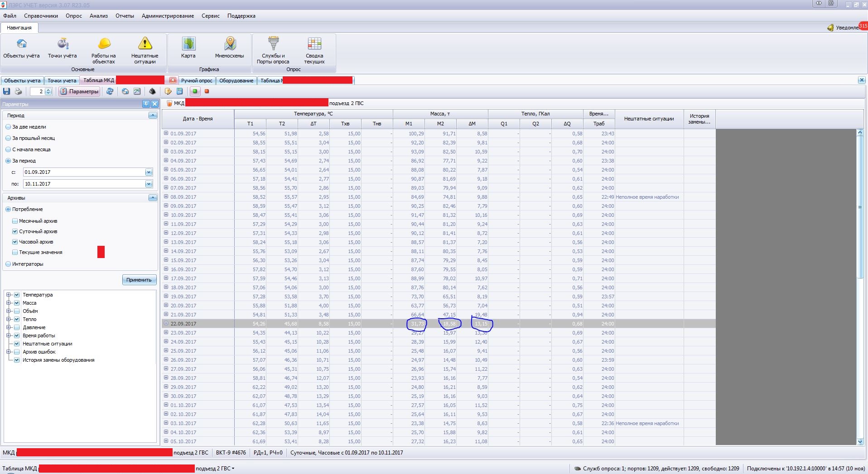The height and width of the screenshot is (474, 868).
Task: Click the calculator toolbar icon
Action: pyautogui.click(x=179, y=91)
